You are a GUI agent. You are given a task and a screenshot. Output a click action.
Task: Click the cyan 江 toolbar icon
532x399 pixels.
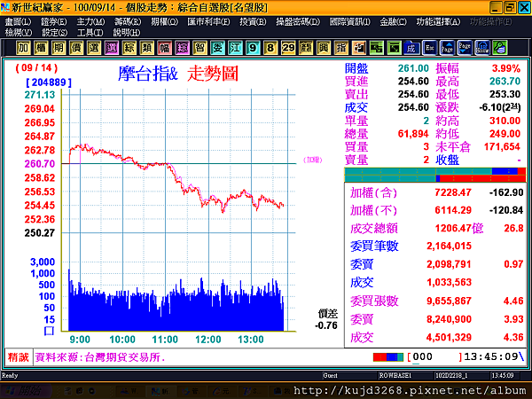[x=235, y=48]
